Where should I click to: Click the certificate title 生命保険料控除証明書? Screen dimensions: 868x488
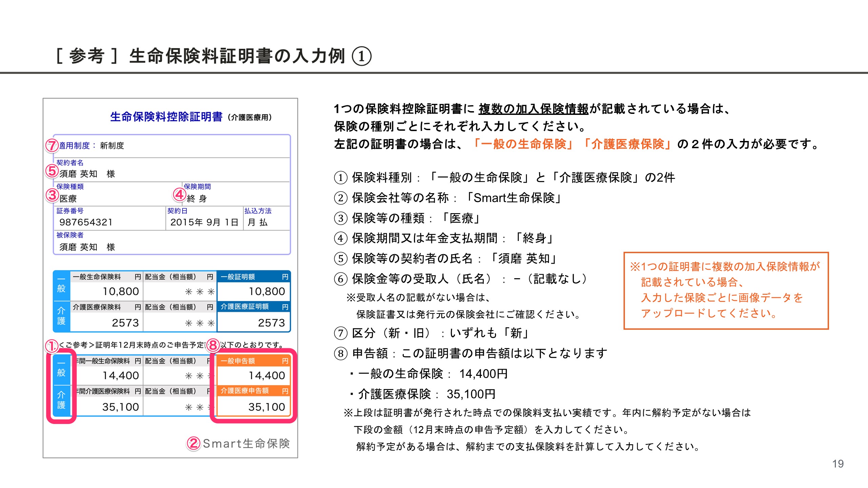166,117
